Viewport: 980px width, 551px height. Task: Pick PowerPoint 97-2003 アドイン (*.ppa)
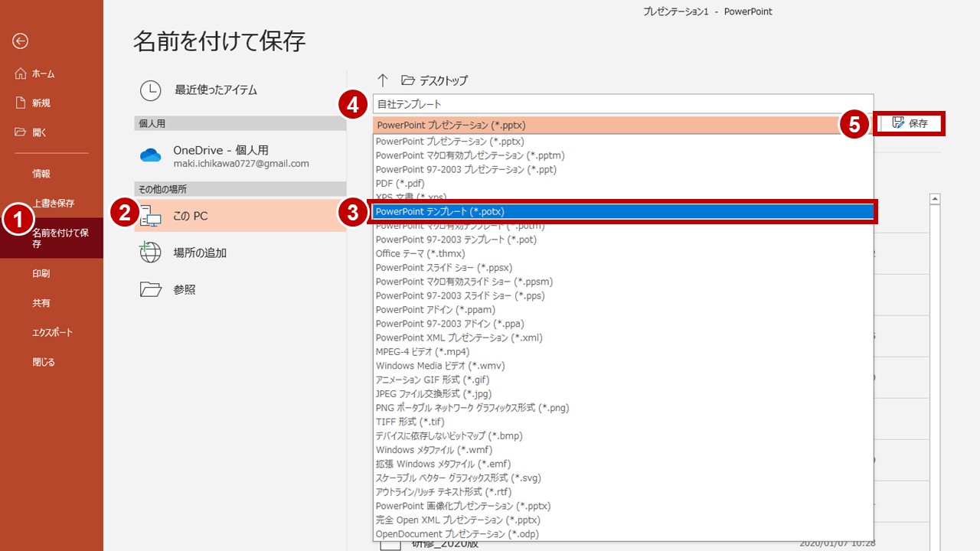[x=623, y=324]
